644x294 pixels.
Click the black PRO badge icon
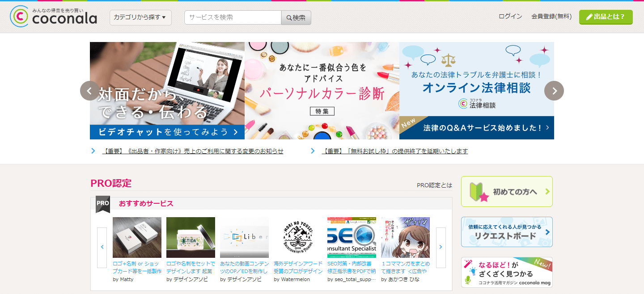(103, 204)
